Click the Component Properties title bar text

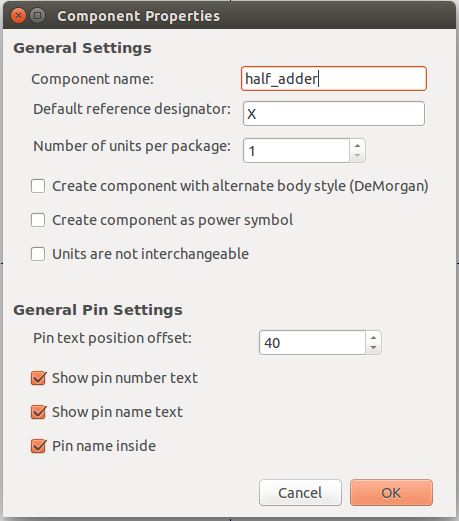138,16
